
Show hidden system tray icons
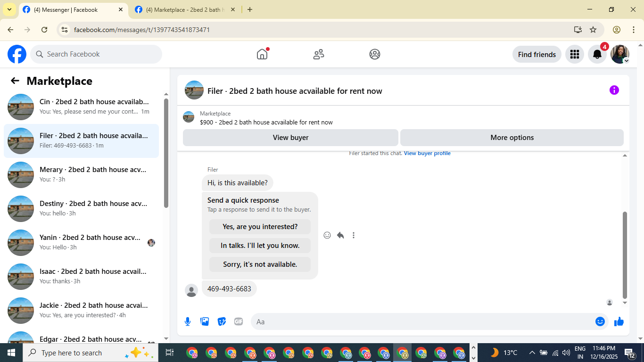coord(532,353)
